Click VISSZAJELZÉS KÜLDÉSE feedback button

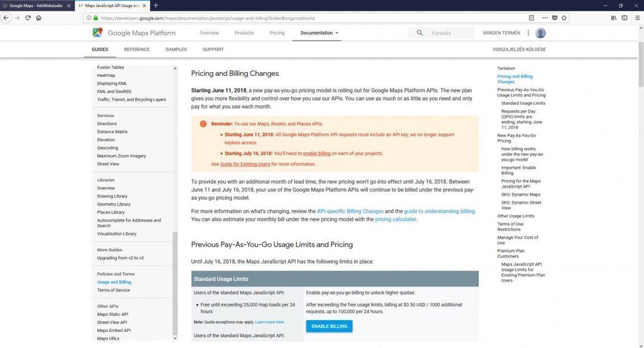(x=519, y=49)
